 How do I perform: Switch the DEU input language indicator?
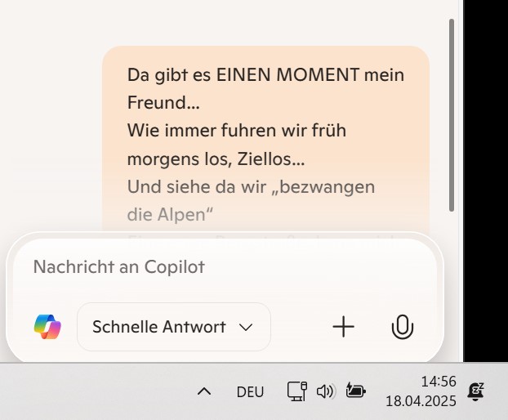[250, 391]
